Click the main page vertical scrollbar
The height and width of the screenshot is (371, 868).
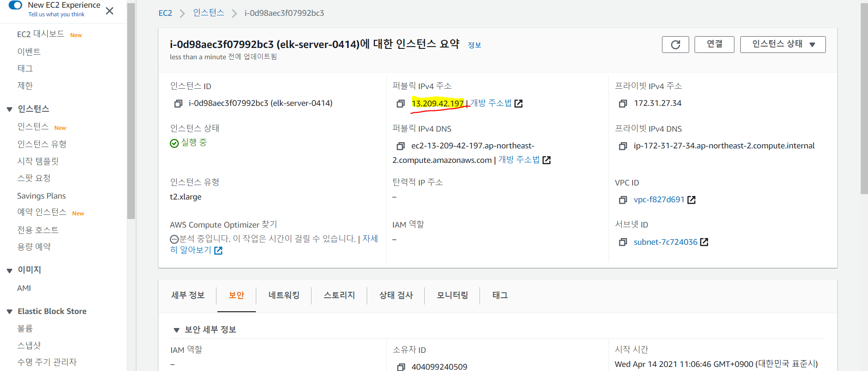864,99
